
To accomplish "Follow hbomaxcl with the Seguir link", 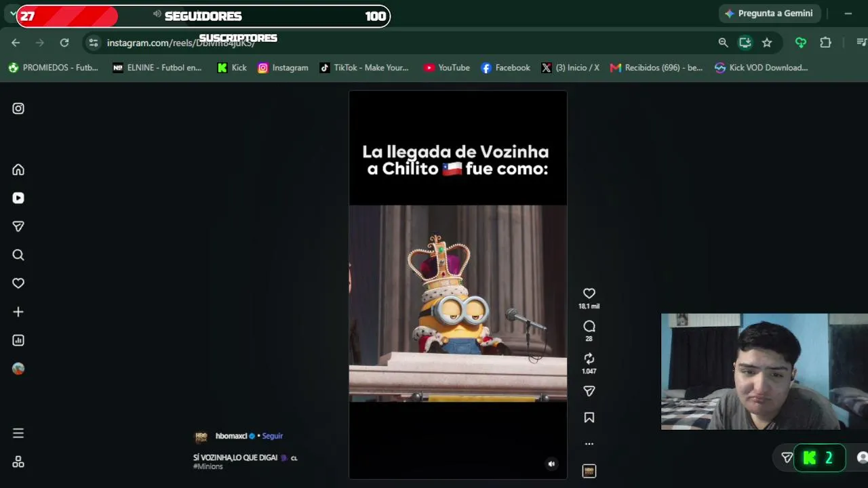I will [x=273, y=436].
